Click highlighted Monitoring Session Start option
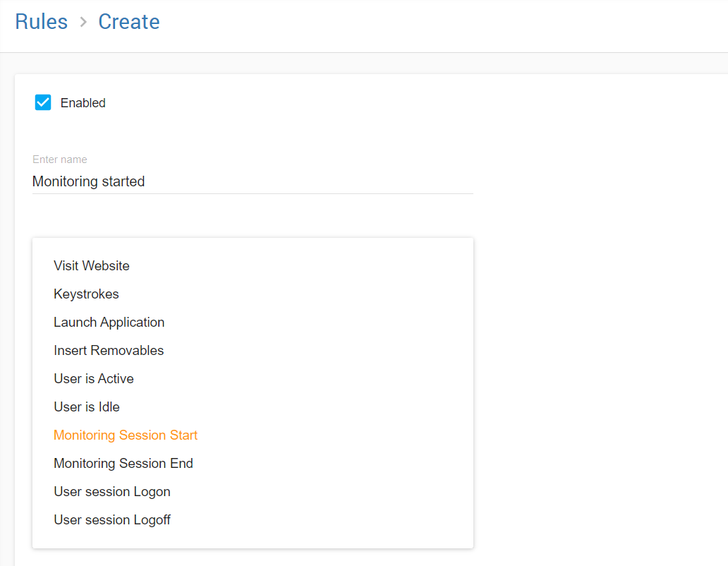728x566 pixels. [126, 435]
